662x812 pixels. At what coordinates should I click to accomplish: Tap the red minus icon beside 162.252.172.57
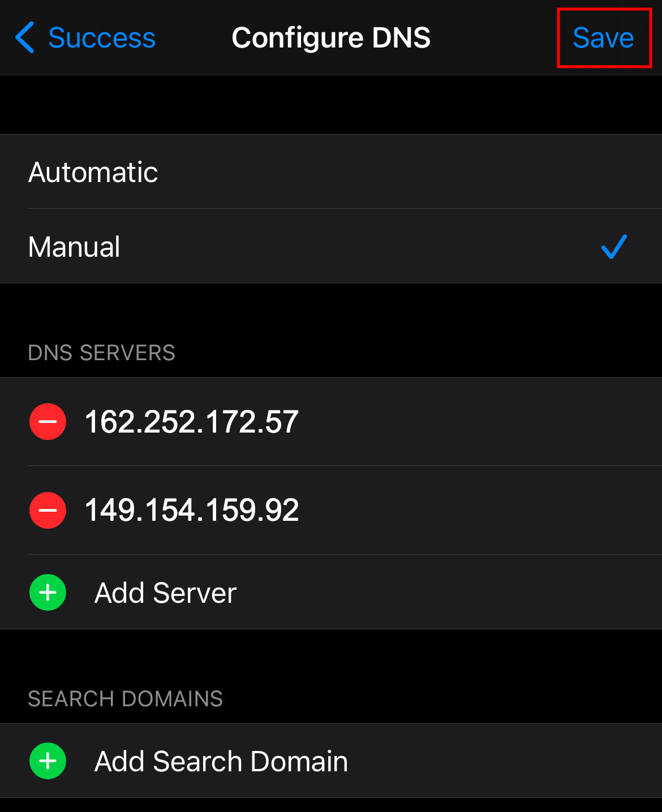pyautogui.click(x=48, y=421)
